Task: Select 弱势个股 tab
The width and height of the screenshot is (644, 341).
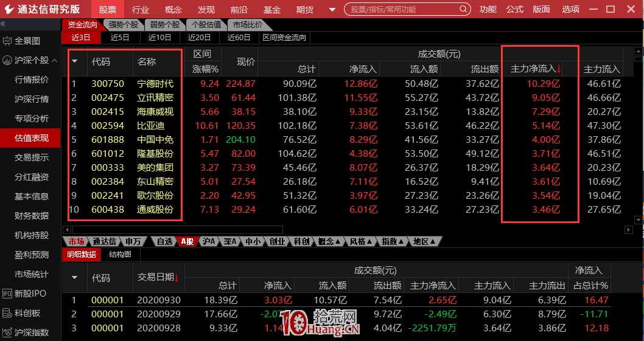Action: pyautogui.click(x=165, y=25)
